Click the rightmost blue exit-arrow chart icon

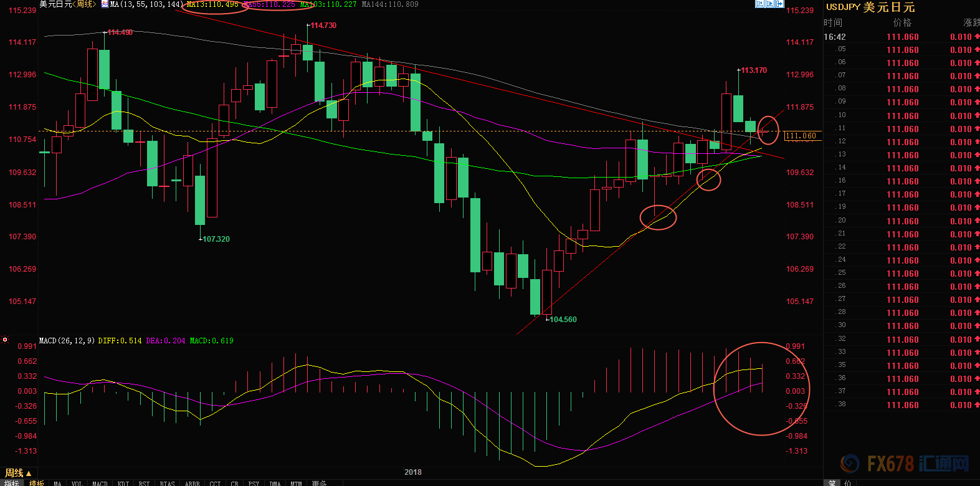[779, 4]
